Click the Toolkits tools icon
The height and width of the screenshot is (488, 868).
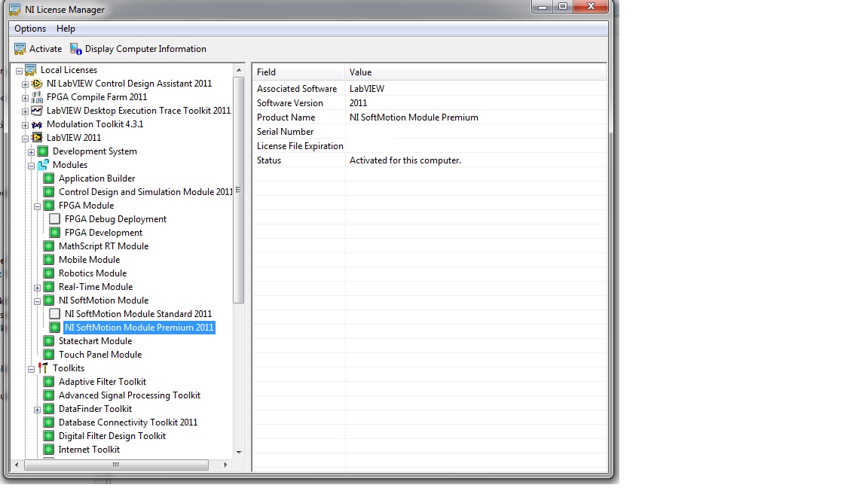pyautogui.click(x=43, y=368)
